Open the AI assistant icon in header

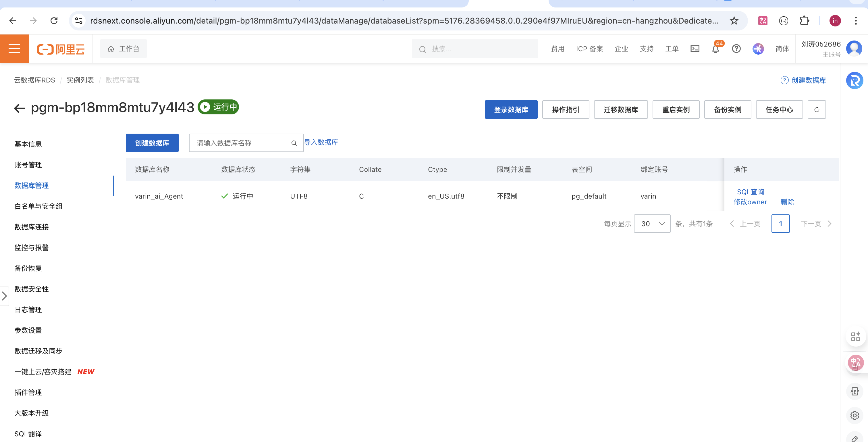tap(758, 49)
